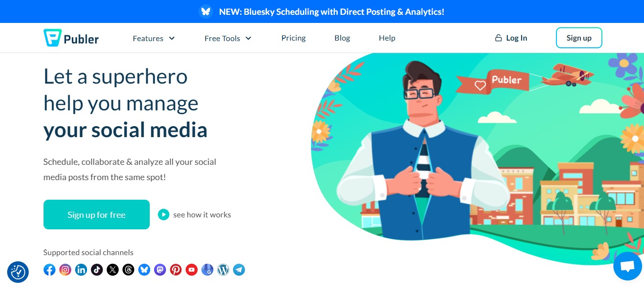Play the see how it works video
Screen dimensions: 644x290
pyautogui.click(x=164, y=215)
